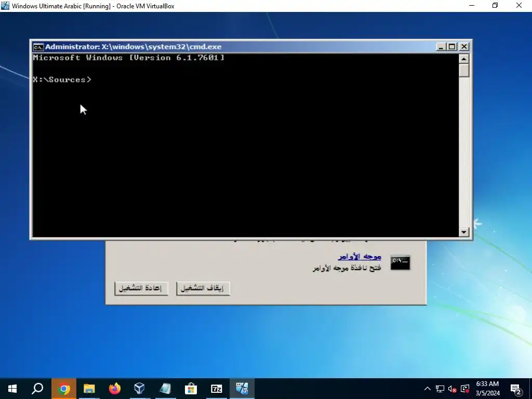
Task: Open the notepad-like app in taskbar
Action: pos(166,389)
